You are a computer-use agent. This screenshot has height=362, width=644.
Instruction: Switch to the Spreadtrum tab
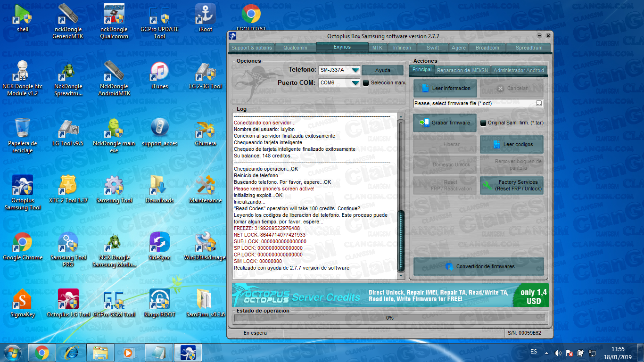pos(529,48)
